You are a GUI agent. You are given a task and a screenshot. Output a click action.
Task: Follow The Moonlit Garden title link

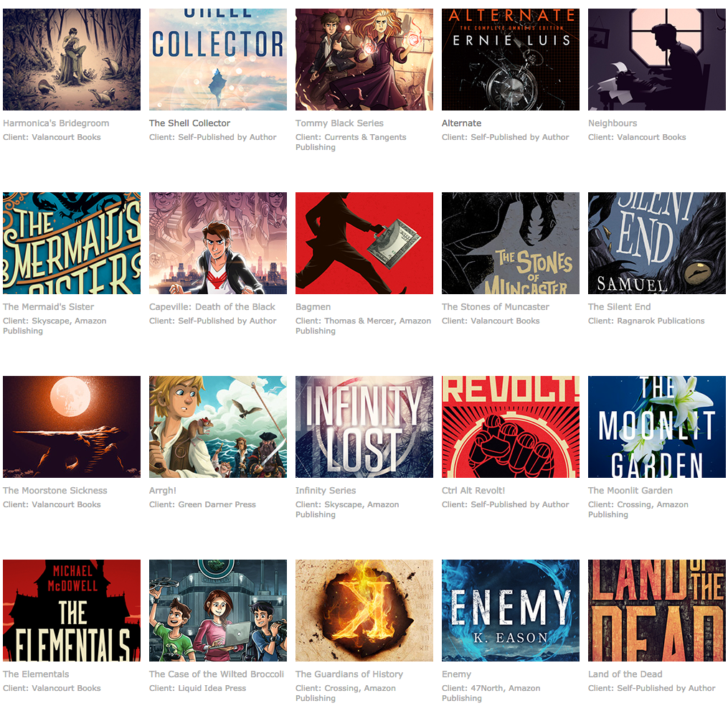[x=630, y=491]
